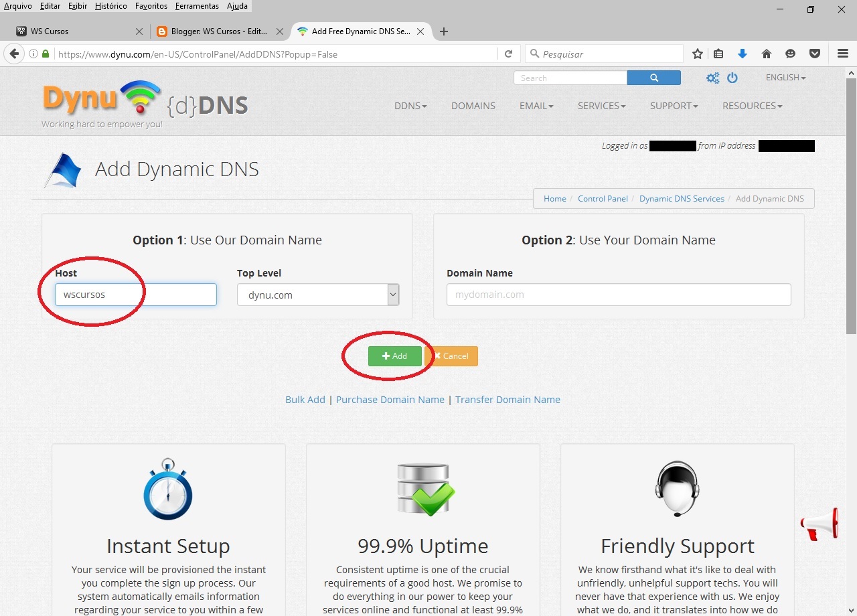The image size is (857, 616).
Task: Go to Home breadcrumb link
Action: [555, 199]
